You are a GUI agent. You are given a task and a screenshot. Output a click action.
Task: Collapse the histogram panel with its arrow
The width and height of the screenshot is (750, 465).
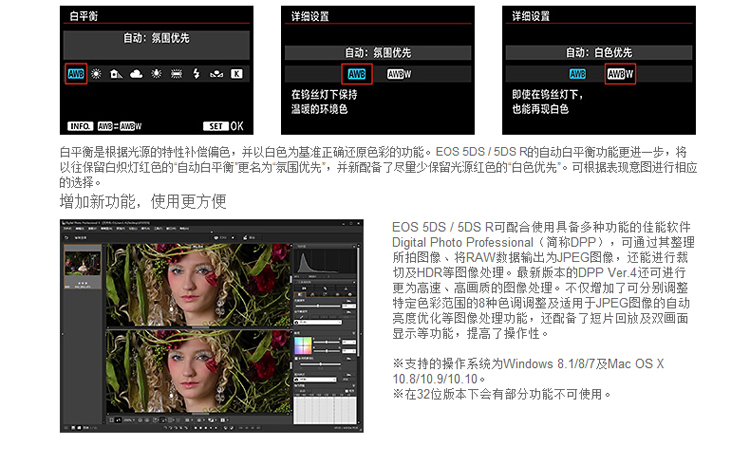(354, 246)
